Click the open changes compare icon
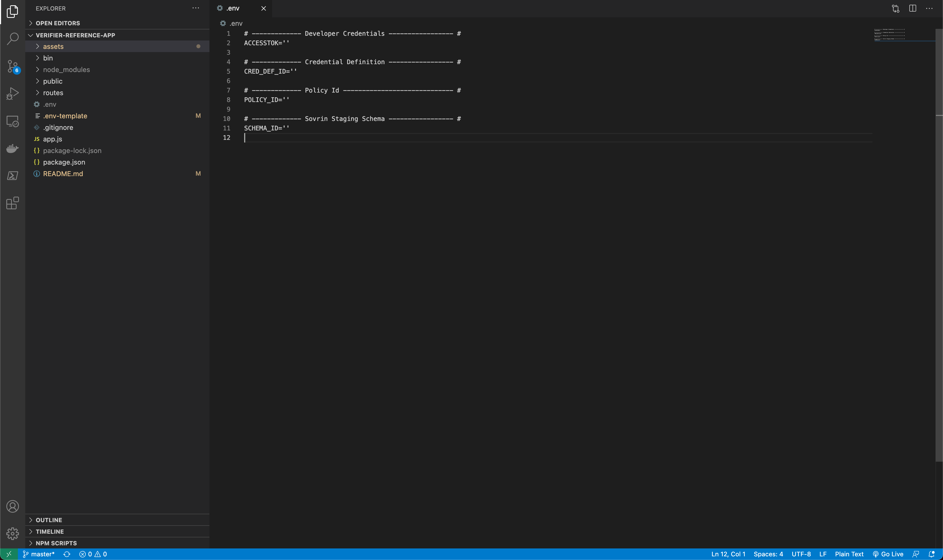Viewport: 943px width, 560px height. tap(895, 8)
